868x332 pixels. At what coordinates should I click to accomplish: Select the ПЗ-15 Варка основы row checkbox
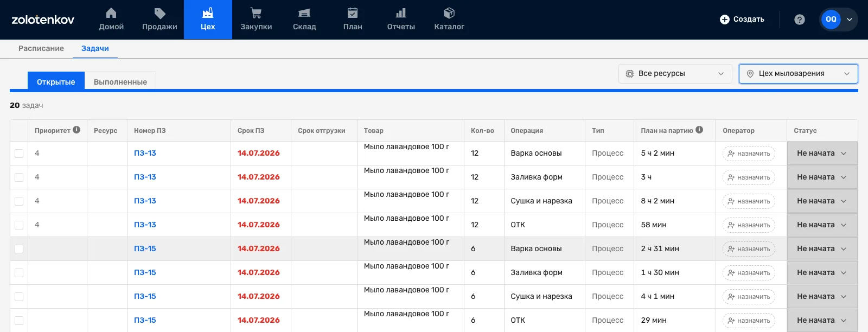(19, 249)
